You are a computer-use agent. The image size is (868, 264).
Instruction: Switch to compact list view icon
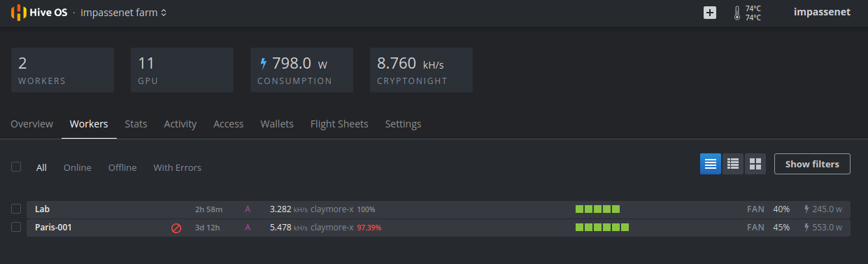(x=711, y=164)
